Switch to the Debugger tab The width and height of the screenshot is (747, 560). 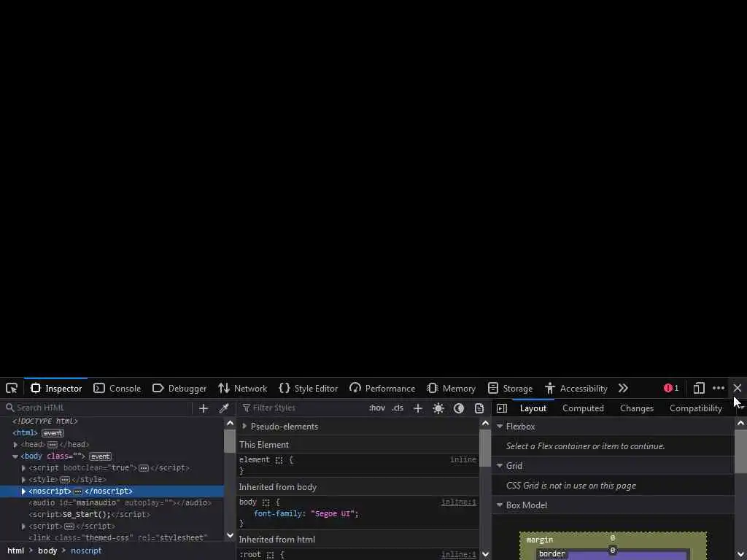coord(179,388)
